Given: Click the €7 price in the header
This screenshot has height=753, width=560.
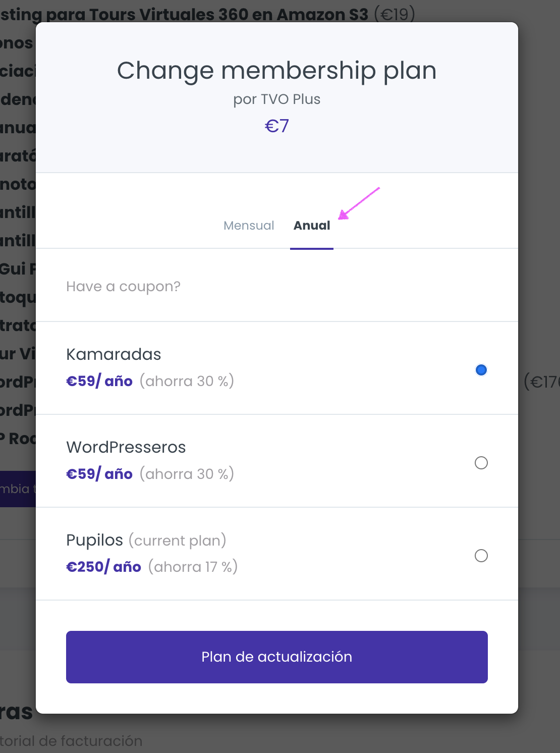Looking at the screenshot, I should pyautogui.click(x=276, y=126).
